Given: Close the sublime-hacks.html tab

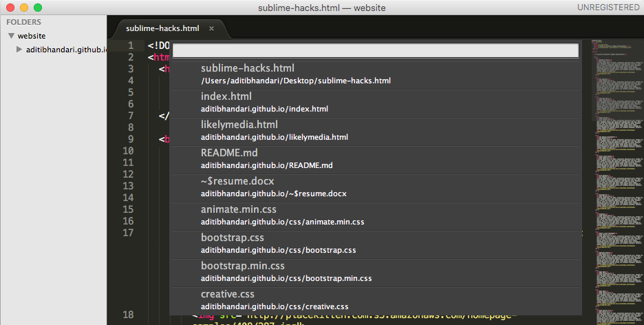Looking at the screenshot, I should (211, 28).
